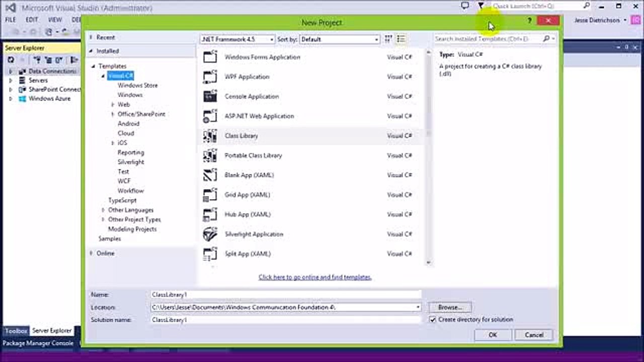Select the Hub App (XAML) icon
This screenshot has height=362, width=644.
pos(210,214)
